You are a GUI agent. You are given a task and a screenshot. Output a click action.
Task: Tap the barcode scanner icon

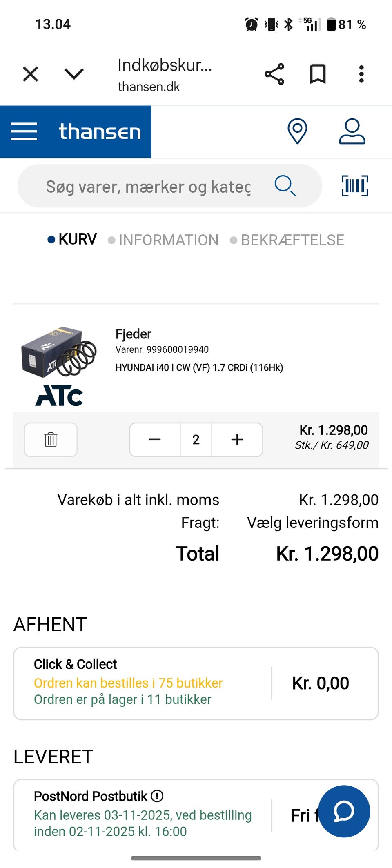point(354,186)
